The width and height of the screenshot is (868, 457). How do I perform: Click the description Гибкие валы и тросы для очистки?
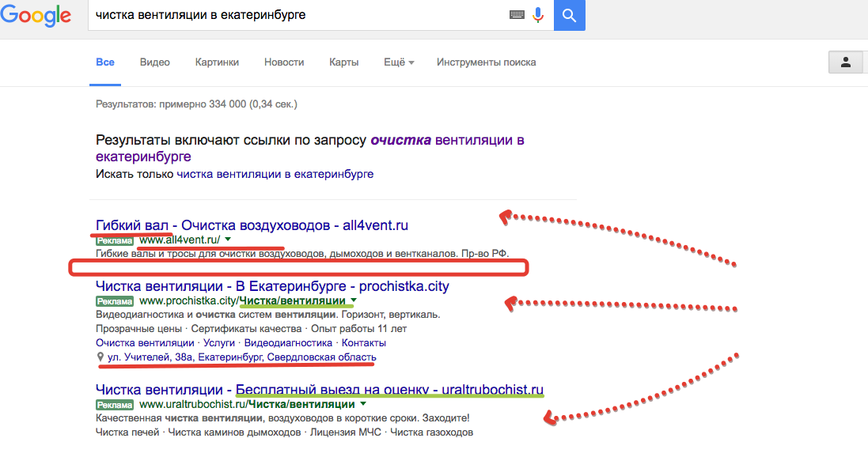[x=302, y=253]
